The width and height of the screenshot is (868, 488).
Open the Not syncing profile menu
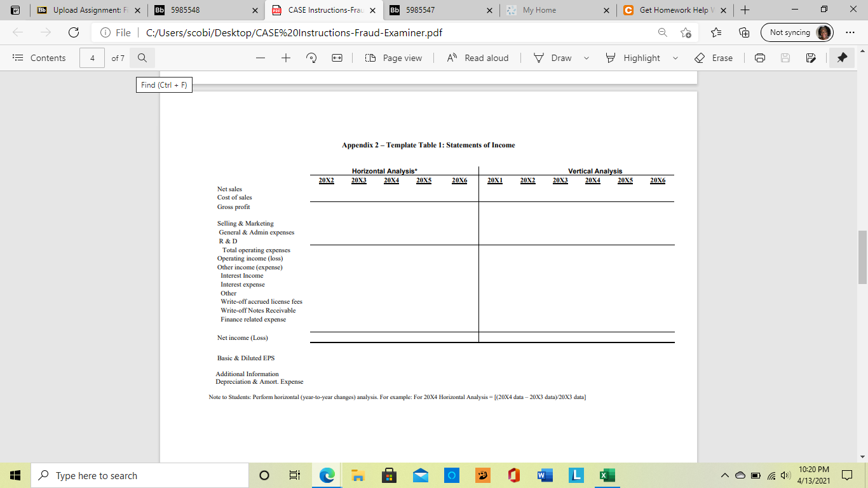coord(797,32)
